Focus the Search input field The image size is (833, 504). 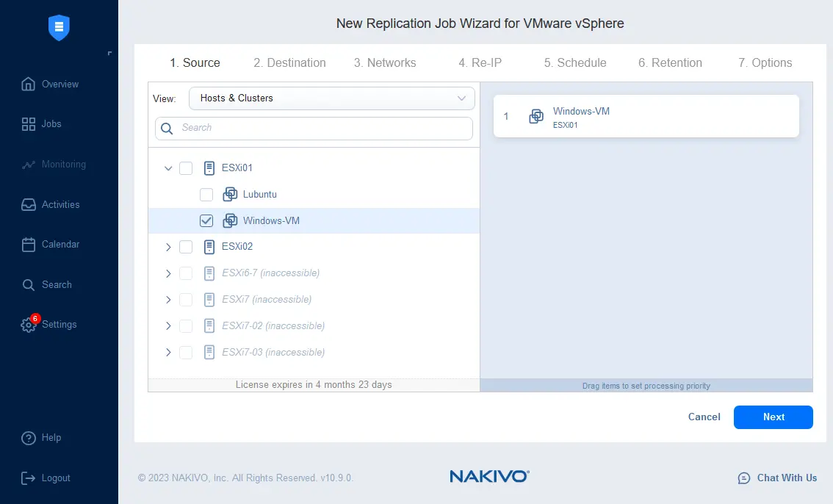(x=314, y=129)
